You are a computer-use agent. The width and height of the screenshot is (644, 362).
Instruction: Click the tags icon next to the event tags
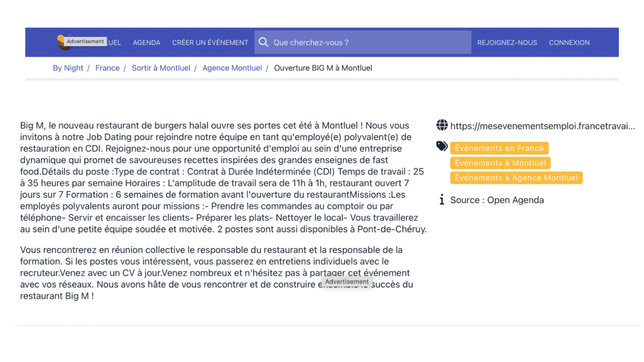pyautogui.click(x=442, y=146)
